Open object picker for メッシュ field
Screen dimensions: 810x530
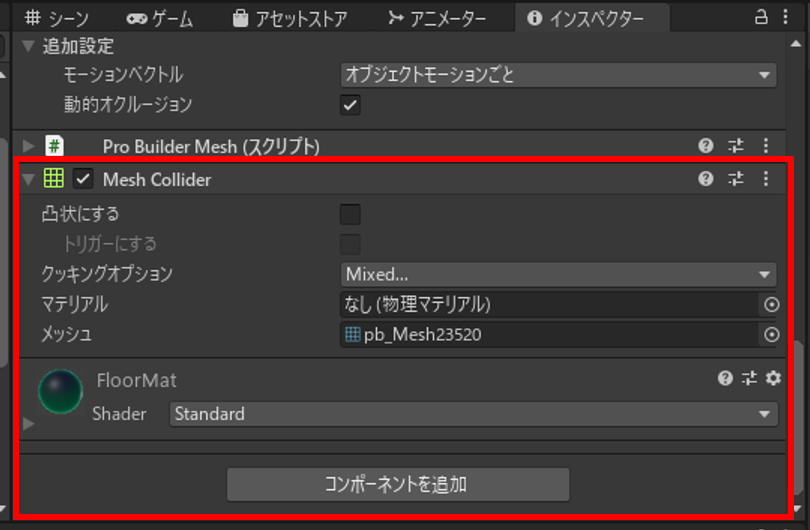tap(771, 335)
